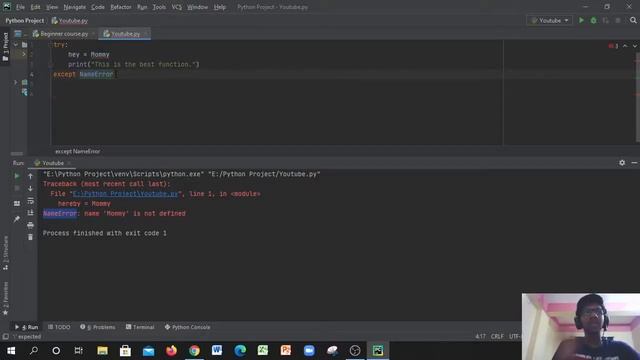
Task: Open the Youtube run configuration dropdown
Action: coord(549,20)
